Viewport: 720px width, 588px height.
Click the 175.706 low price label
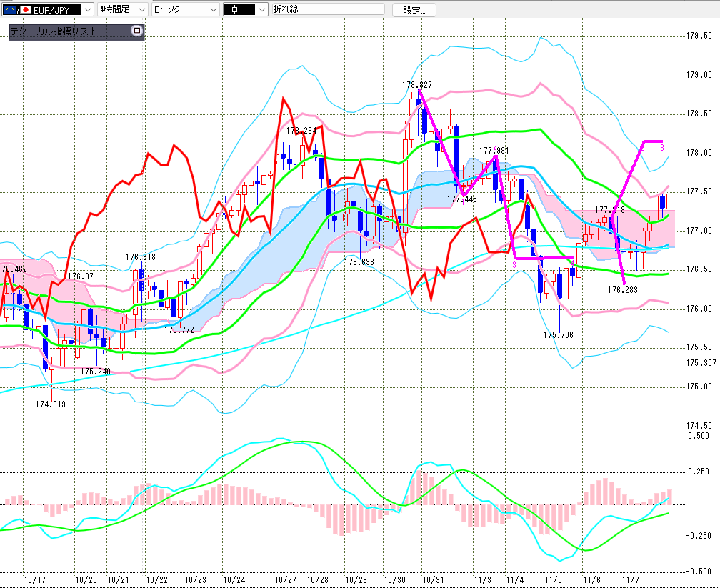click(x=558, y=334)
